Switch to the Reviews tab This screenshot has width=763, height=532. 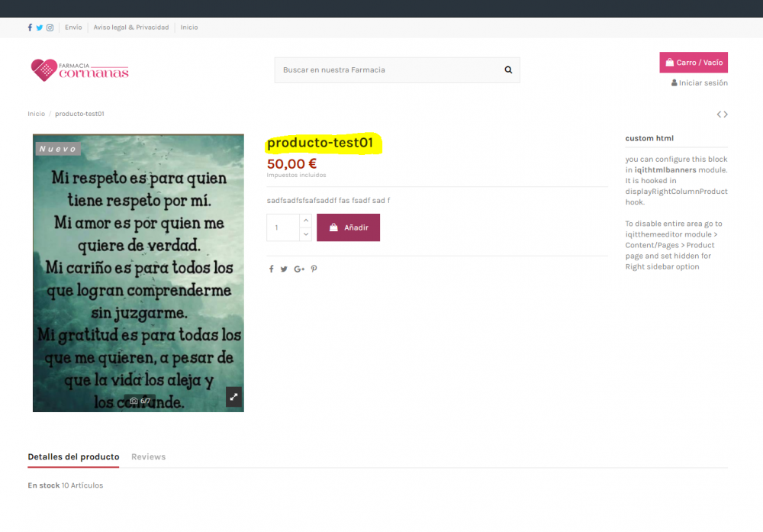148,456
